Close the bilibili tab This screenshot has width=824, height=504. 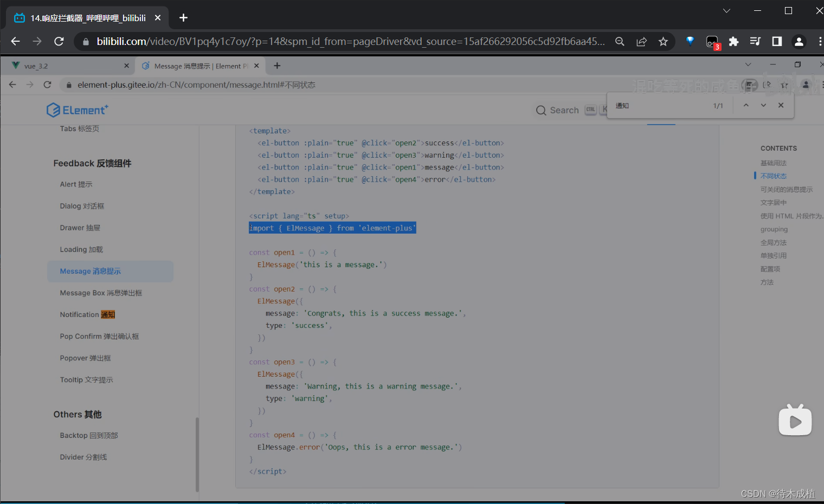pyautogui.click(x=158, y=18)
